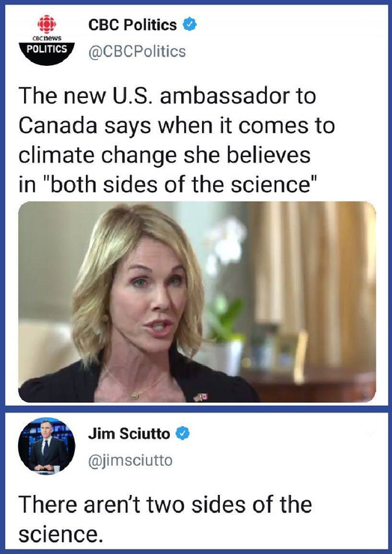This screenshot has width=392, height=554.
Task: Click the cbcnews text in the avatar
Action: click(x=46, y=37)
